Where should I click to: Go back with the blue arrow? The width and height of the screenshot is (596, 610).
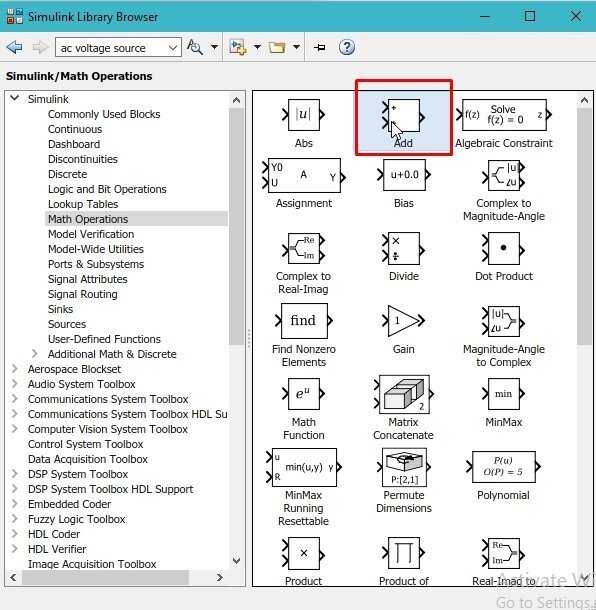click(x=14, y=47)
